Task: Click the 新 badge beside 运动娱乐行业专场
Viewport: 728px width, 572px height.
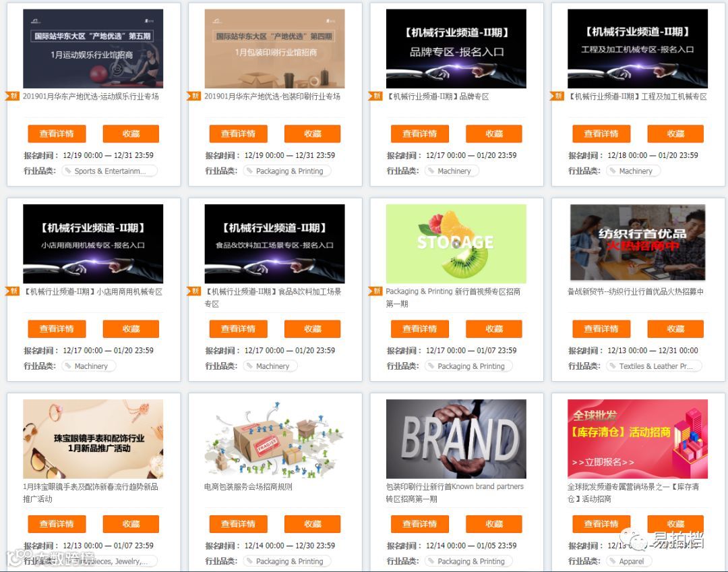Action: (13, 96)
